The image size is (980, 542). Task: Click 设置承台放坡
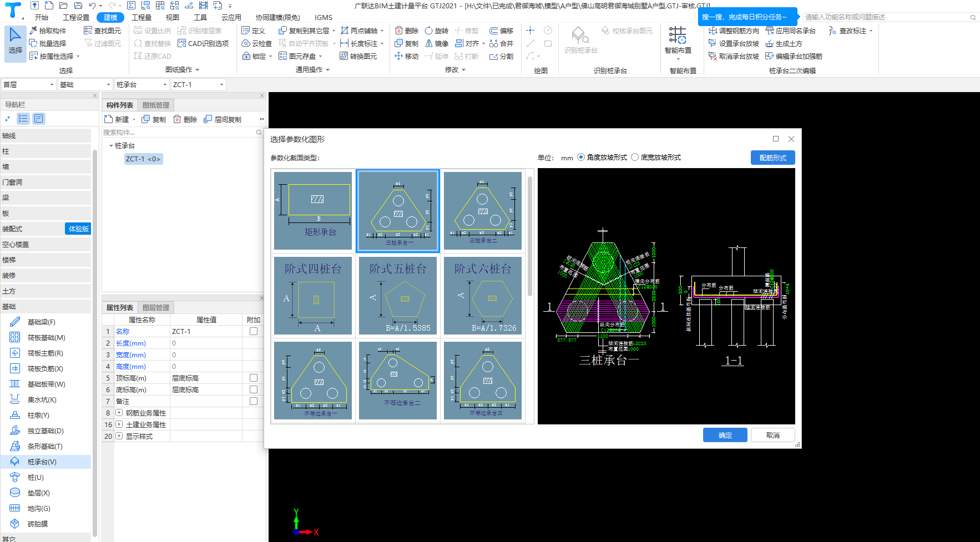tap(734, 43)
